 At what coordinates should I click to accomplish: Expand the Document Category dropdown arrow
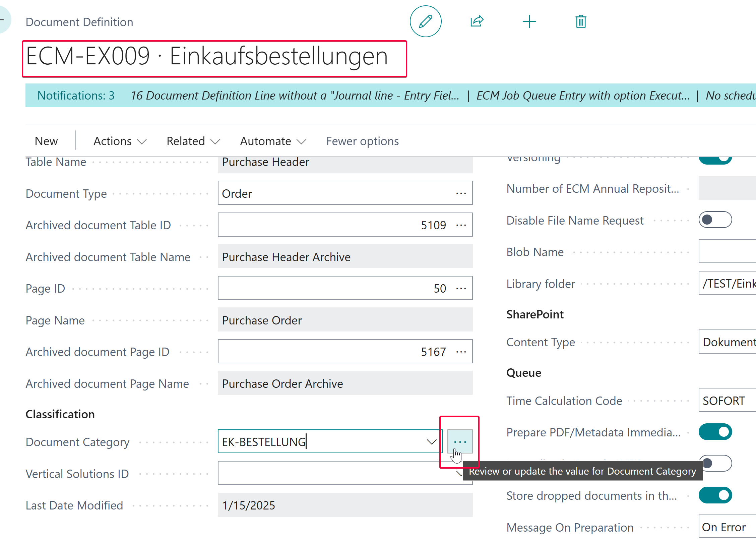[431, 442]
